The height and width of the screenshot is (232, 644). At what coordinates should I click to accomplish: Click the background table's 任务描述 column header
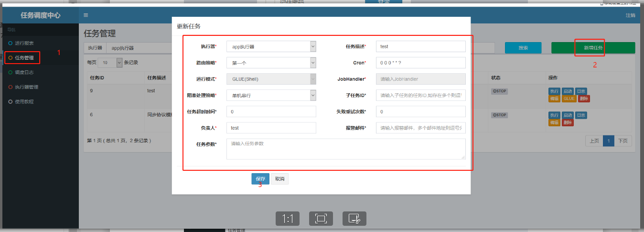point(156,77)
